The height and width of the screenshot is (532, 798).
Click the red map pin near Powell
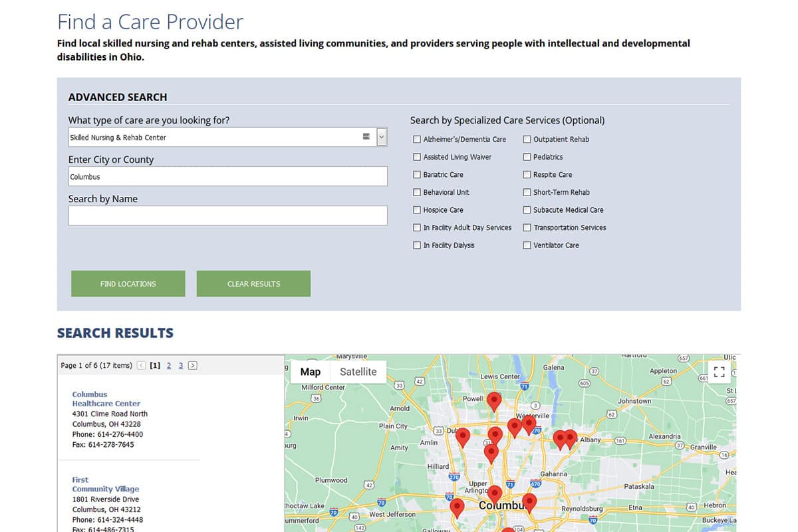point(493,401)
